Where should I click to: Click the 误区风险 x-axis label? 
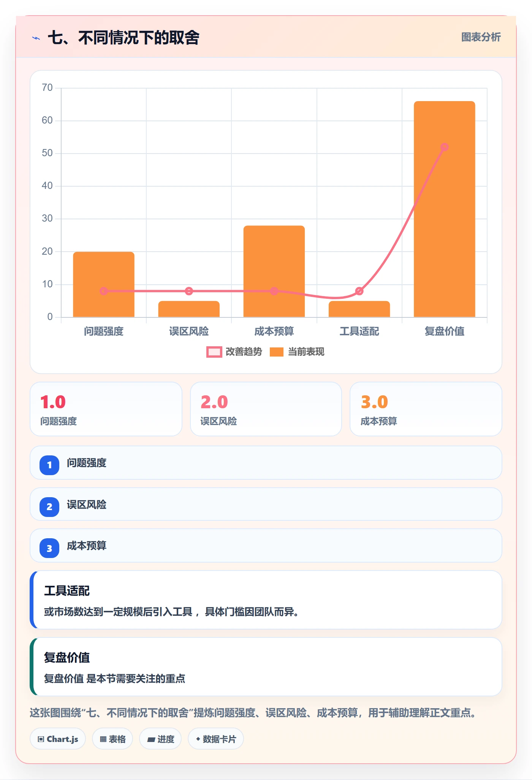[x=189, y=331]
